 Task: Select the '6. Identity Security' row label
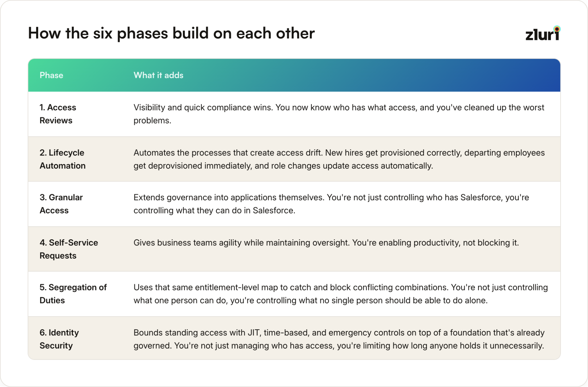[59, 339]
